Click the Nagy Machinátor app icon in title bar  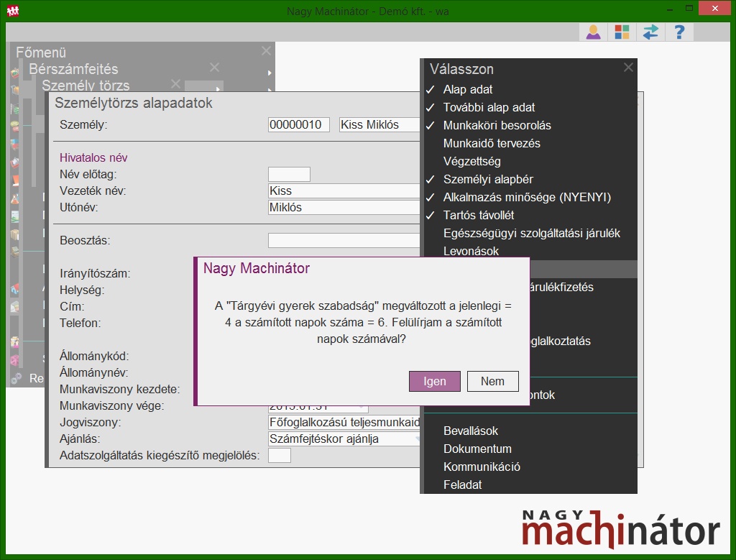coord(13,10)
